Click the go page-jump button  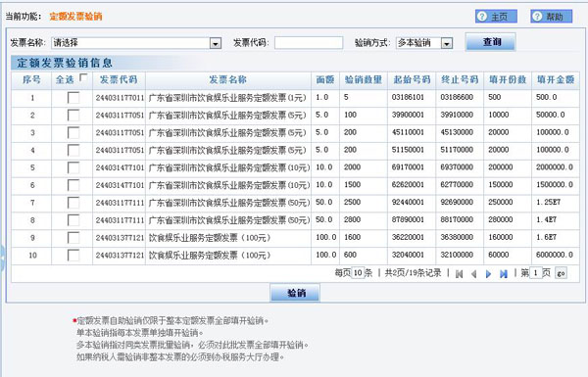(x=561, y=273)
